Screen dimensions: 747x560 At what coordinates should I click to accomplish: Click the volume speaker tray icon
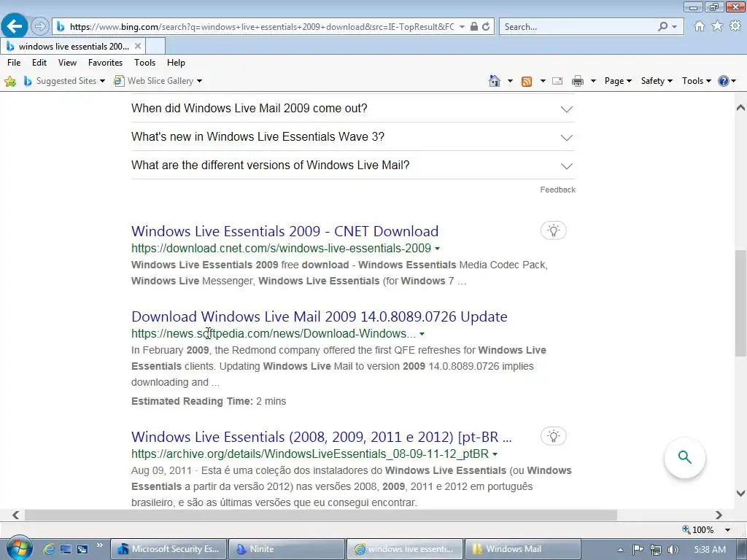point(673,550)
